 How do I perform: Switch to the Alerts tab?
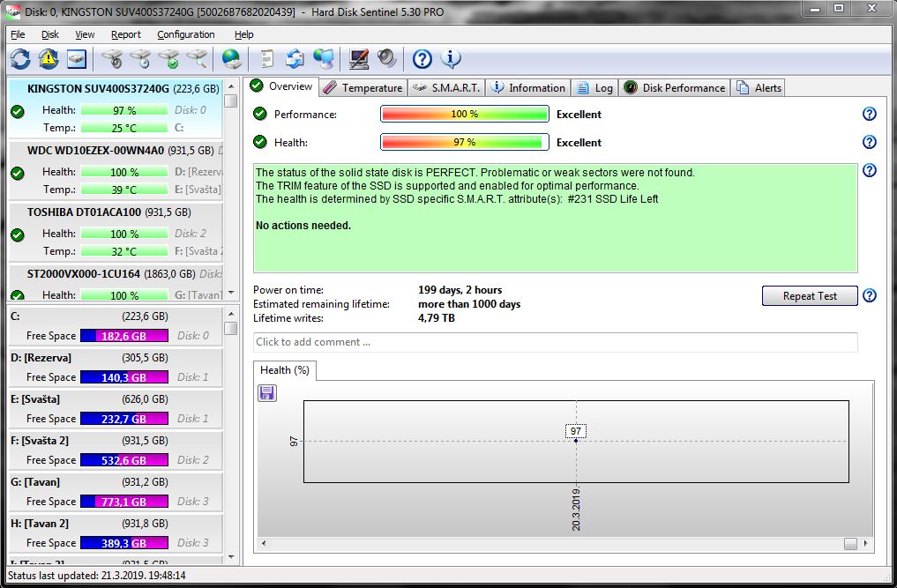(759, 87)
